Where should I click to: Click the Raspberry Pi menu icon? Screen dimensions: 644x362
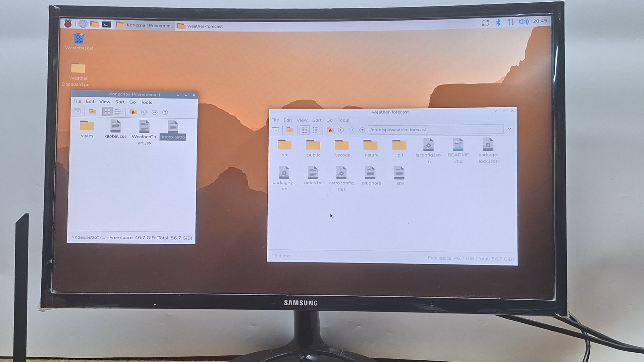pos(68,24)
